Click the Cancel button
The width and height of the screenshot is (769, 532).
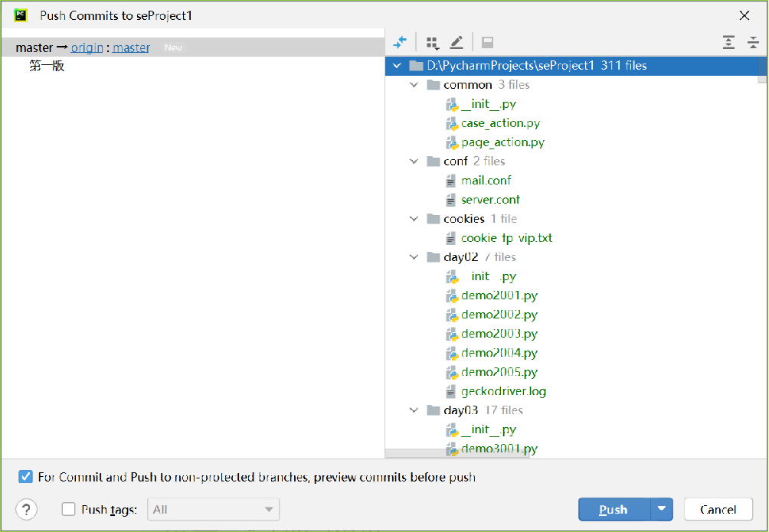pos(718,510)
